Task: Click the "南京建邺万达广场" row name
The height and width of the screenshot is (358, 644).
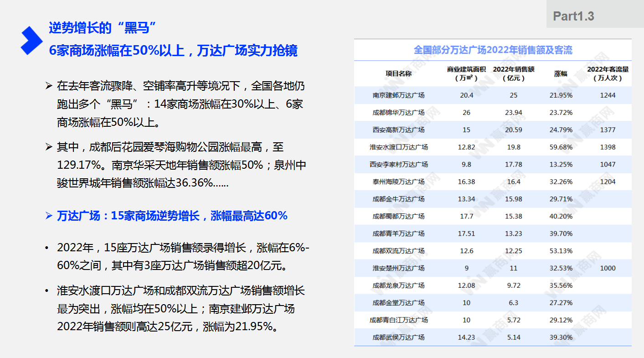Action: tap(398, 95)
